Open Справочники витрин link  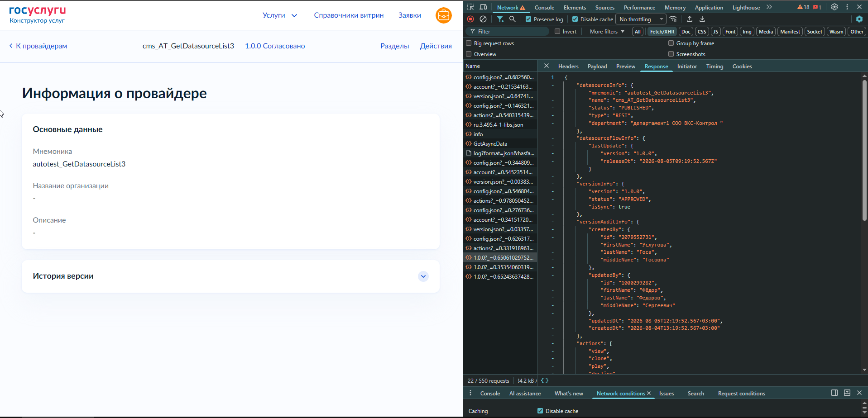(349, 15)
